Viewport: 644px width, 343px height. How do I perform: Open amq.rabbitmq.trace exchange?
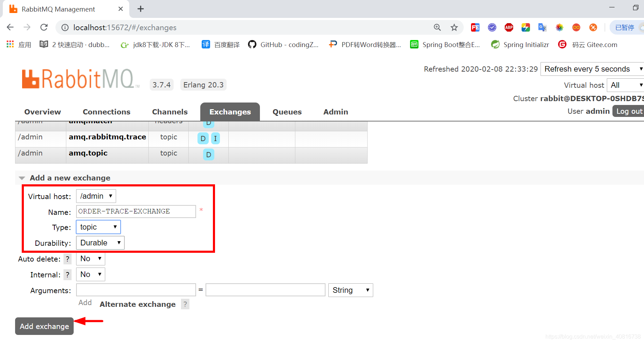pos(107,137)
